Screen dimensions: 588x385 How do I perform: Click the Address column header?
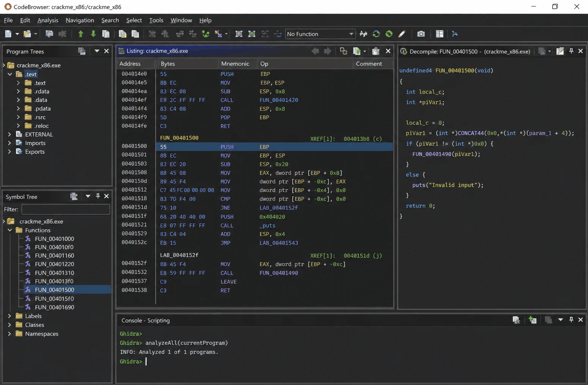click(130, 64)
